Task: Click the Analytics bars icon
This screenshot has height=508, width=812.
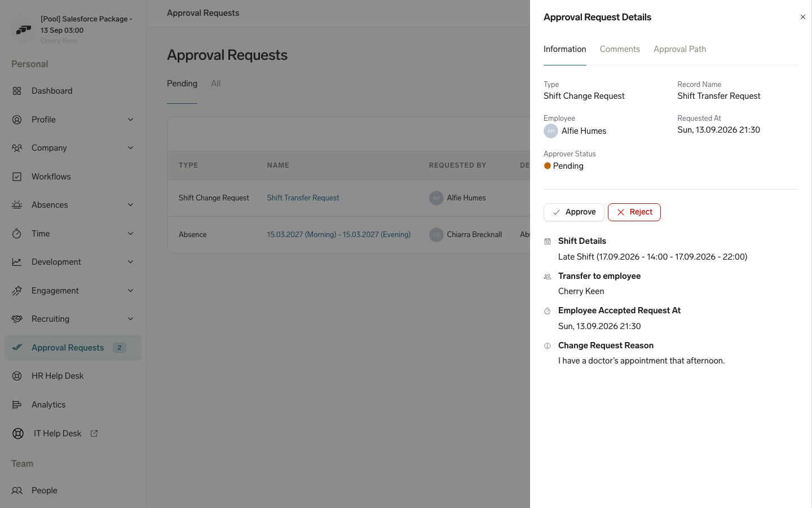Action: 17,405
